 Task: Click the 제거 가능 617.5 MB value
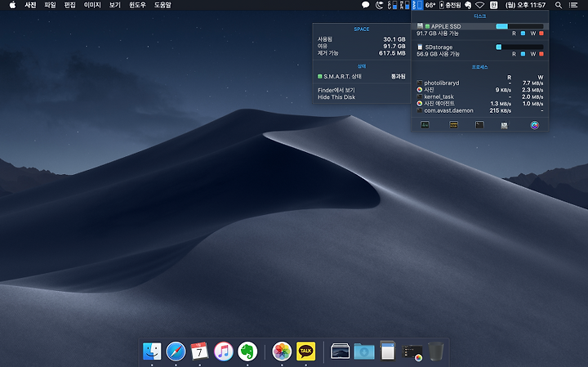click(392, 53)
